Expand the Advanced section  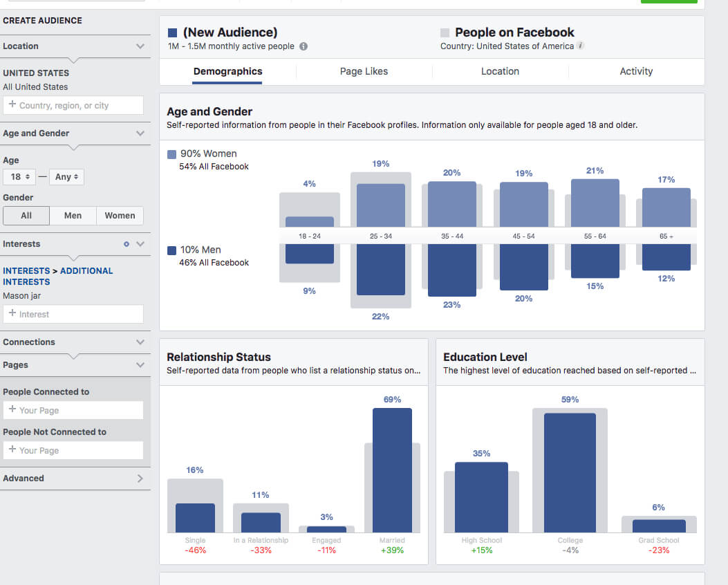coord(140,479)
